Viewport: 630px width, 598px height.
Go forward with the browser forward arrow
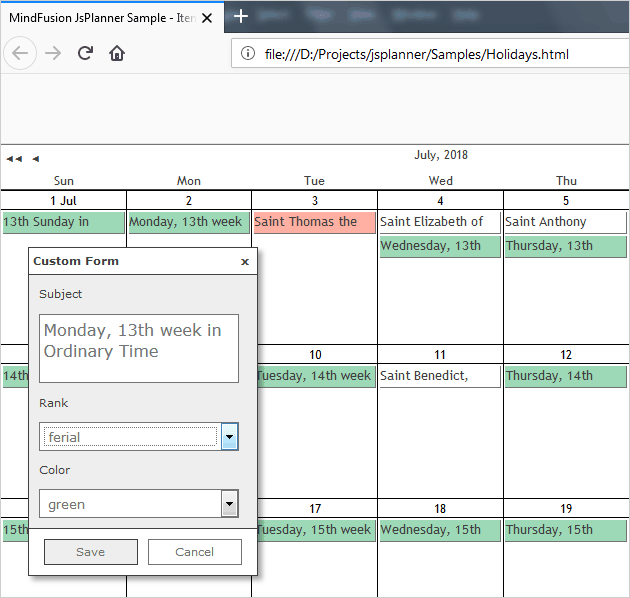pos(53,53)
